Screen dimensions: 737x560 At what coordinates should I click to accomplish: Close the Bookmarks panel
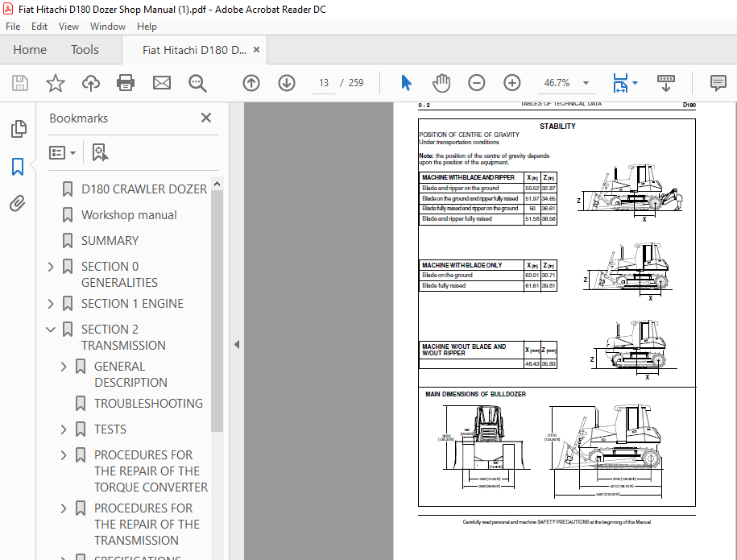(x=206, y=118)
